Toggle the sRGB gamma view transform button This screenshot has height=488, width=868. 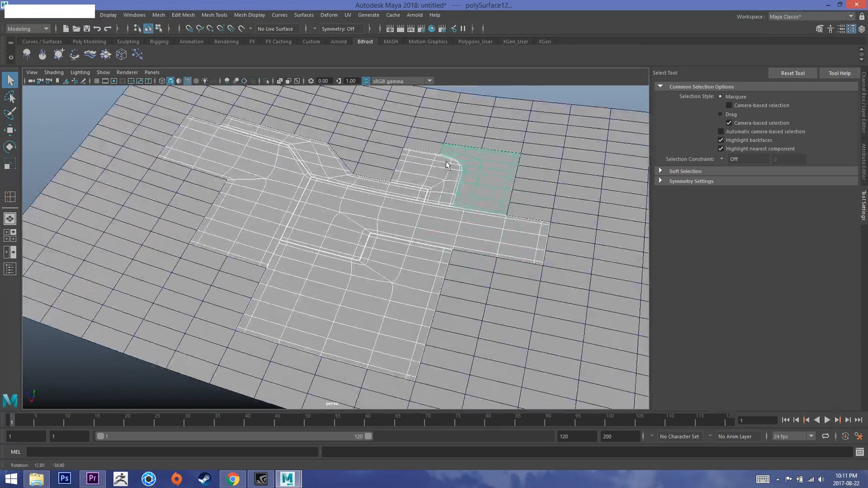click(x=366, y=81)
